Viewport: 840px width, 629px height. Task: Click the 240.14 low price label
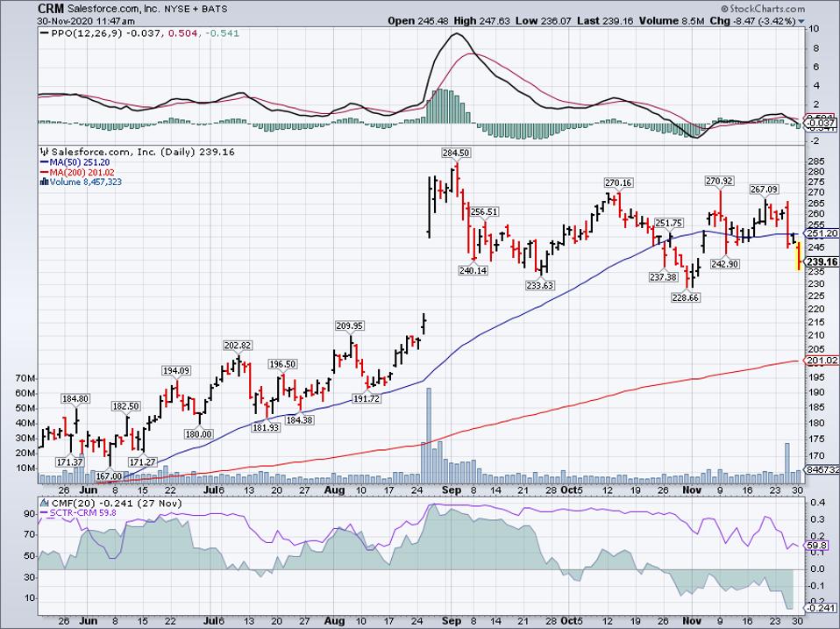click(x=473, y=270)
